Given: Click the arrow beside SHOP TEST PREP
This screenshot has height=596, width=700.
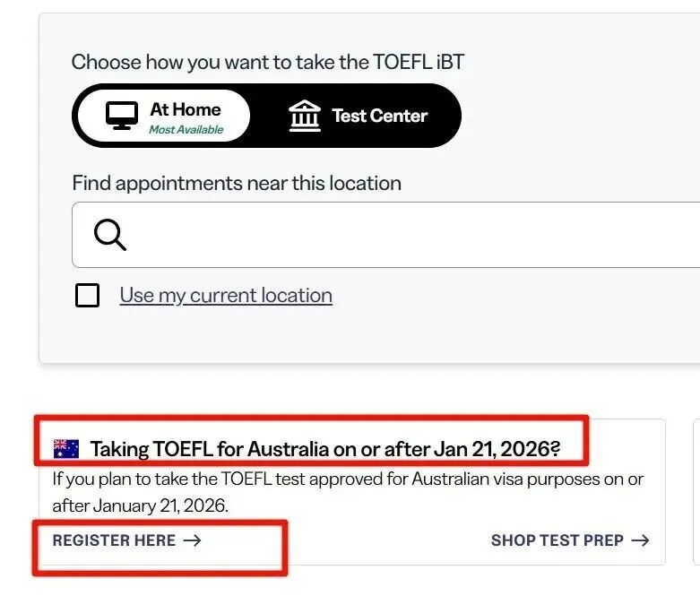Looking at the screenshot, I should (640, 540).
